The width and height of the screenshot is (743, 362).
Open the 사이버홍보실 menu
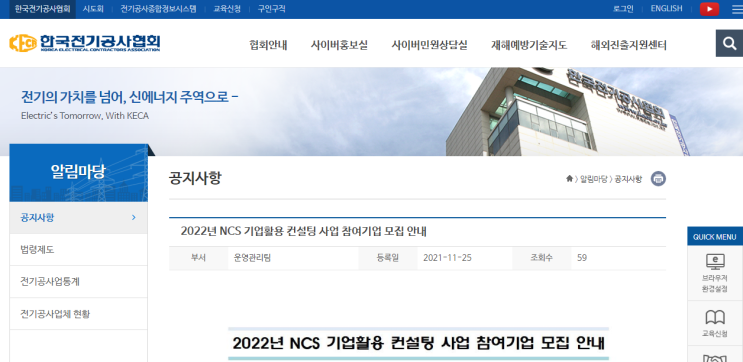pyautogui.click(x=339, y=45)
